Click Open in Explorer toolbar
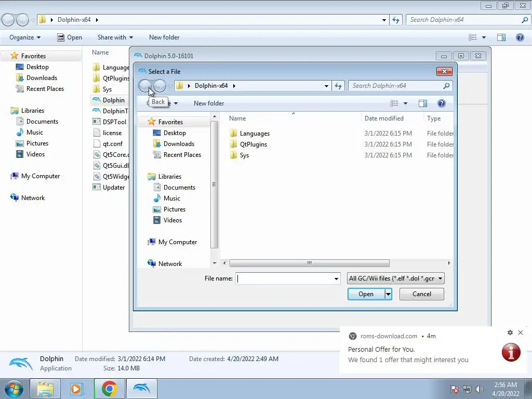 (70, 37)
